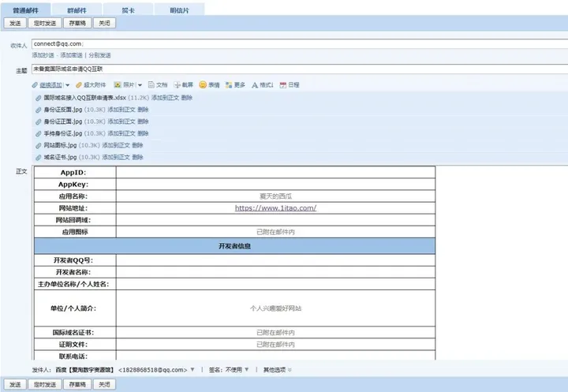The image size is (568, 392).
Task: Click the 日程 calendar icon
Action: [283, 84]
